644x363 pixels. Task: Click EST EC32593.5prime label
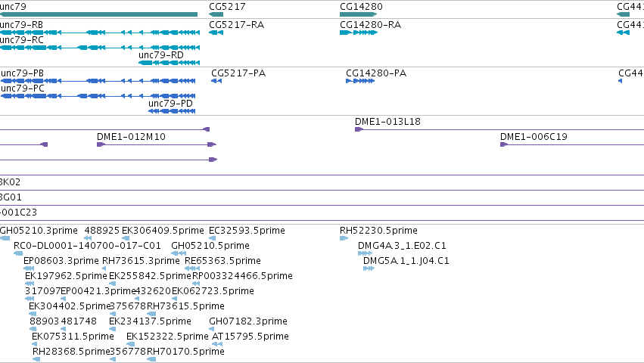coord(247,231)
